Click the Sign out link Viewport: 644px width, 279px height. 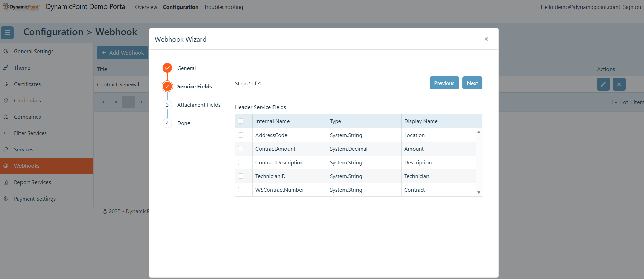(x=633, y=7)
